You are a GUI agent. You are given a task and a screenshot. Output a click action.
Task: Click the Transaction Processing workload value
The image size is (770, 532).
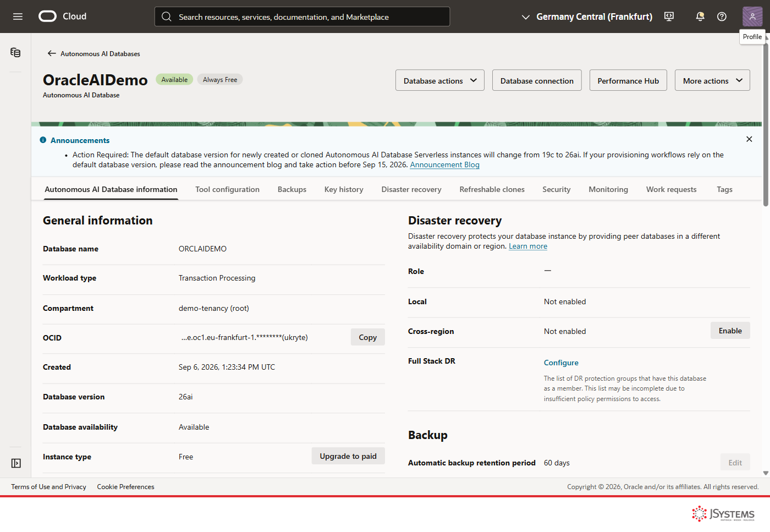(x=217, y=278)
